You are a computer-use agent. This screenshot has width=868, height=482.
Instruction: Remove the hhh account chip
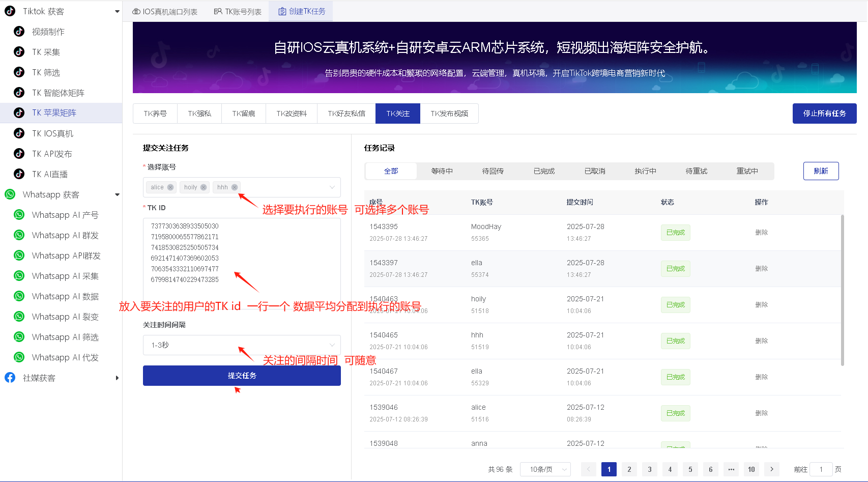pos(235,187)
